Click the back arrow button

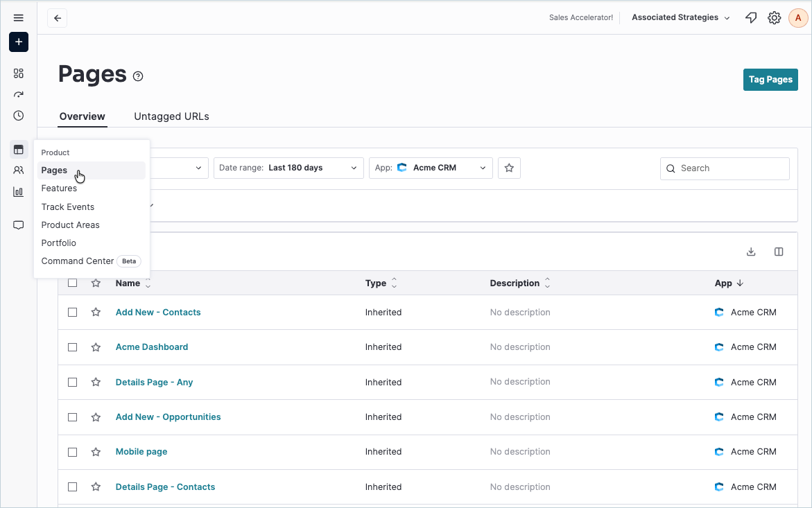58,18
